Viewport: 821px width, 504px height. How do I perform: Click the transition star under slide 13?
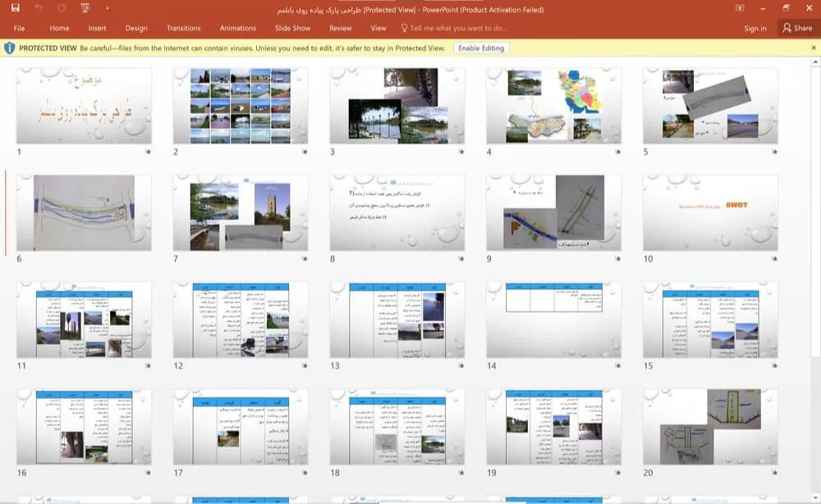461,366
